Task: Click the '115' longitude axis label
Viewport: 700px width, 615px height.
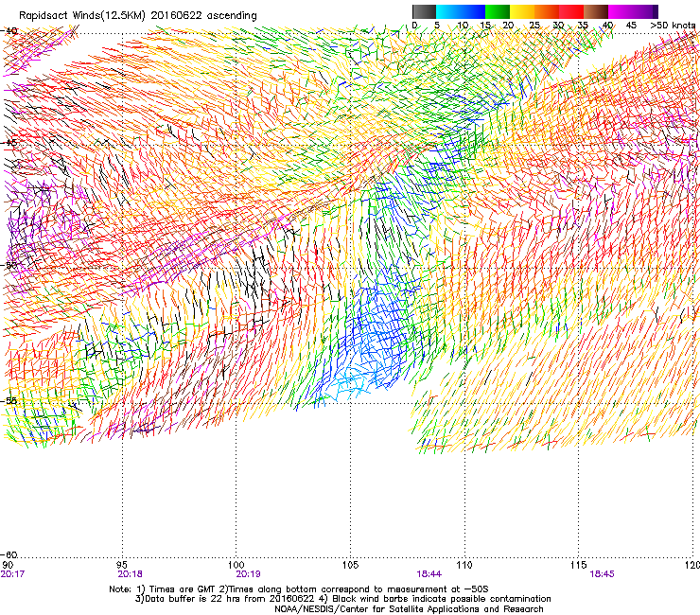Action: pyautogui.click(x=579, y=565)
